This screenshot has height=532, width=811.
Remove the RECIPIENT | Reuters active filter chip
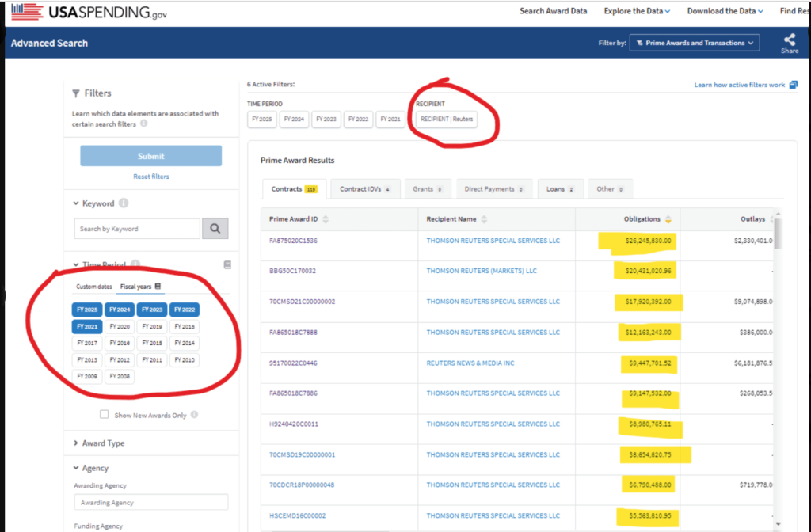(447, 119)
